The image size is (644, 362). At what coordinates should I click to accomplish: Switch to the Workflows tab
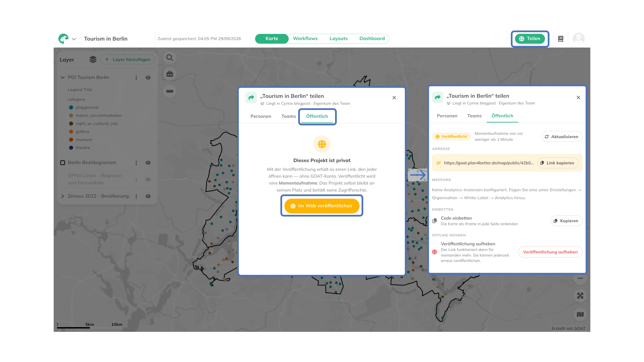click(x=305, y=39)
